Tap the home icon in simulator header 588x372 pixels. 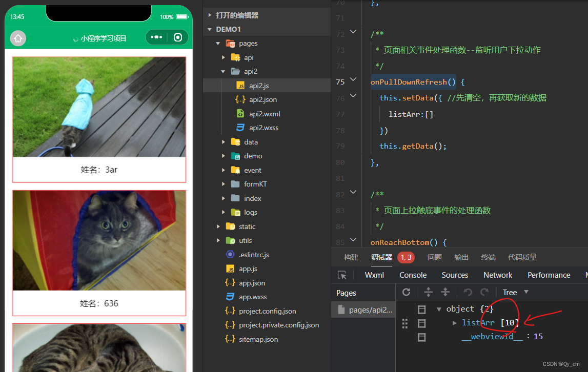click(x=18, y=38)
